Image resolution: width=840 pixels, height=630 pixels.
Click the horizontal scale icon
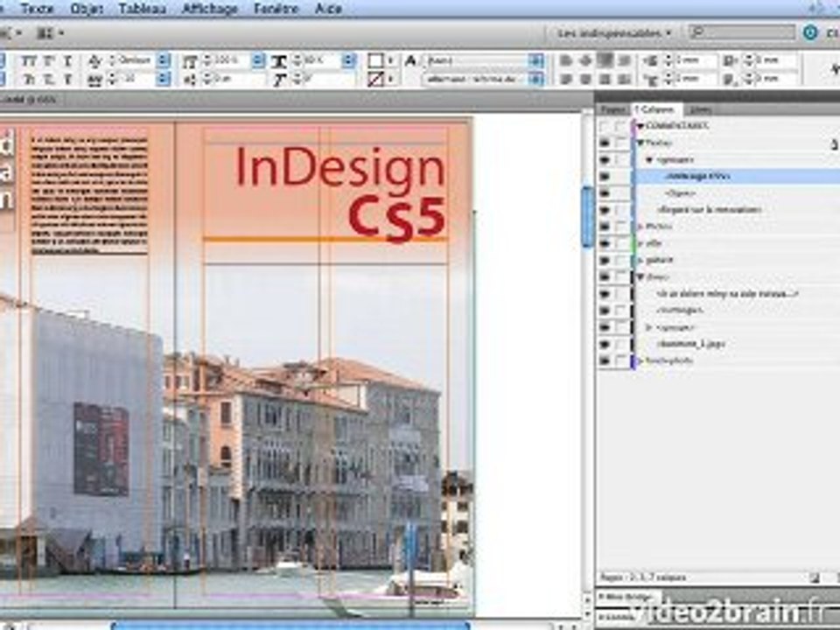coord(278,61)
